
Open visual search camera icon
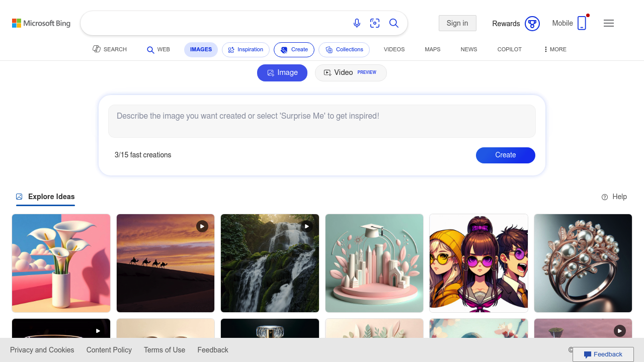[375, 23]
